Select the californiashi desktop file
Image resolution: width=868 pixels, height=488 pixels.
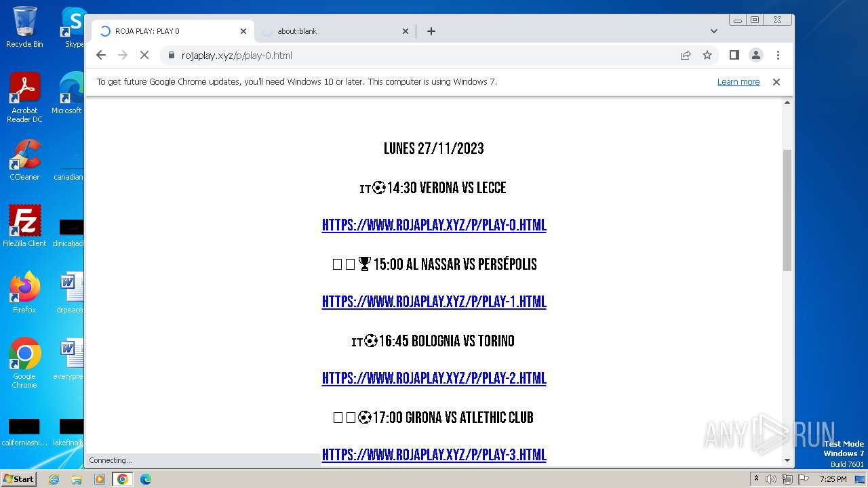point(24,432)
